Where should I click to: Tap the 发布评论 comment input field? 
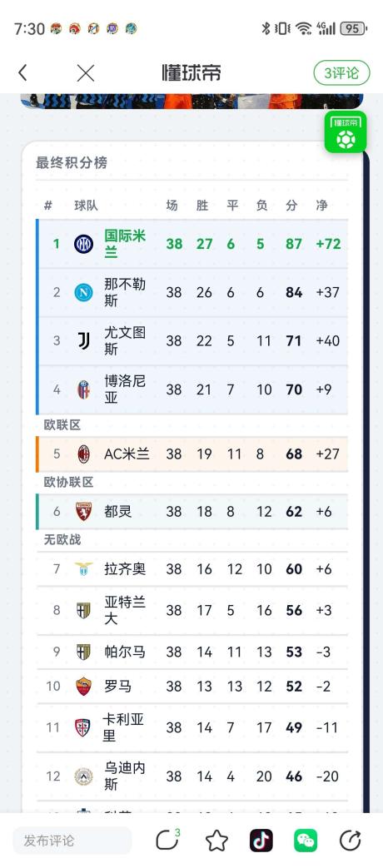click(72, 841)
